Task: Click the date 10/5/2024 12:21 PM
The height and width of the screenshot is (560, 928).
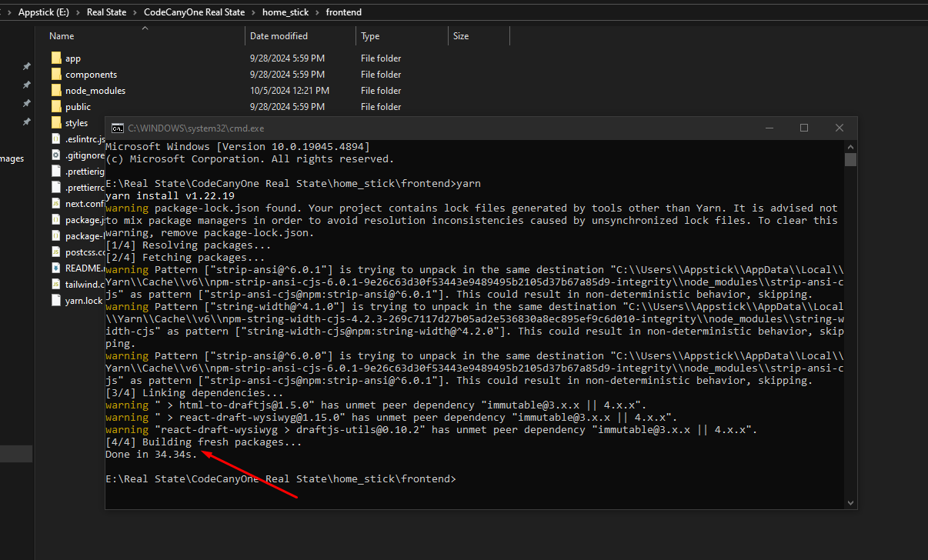Action: click(289, 91)
